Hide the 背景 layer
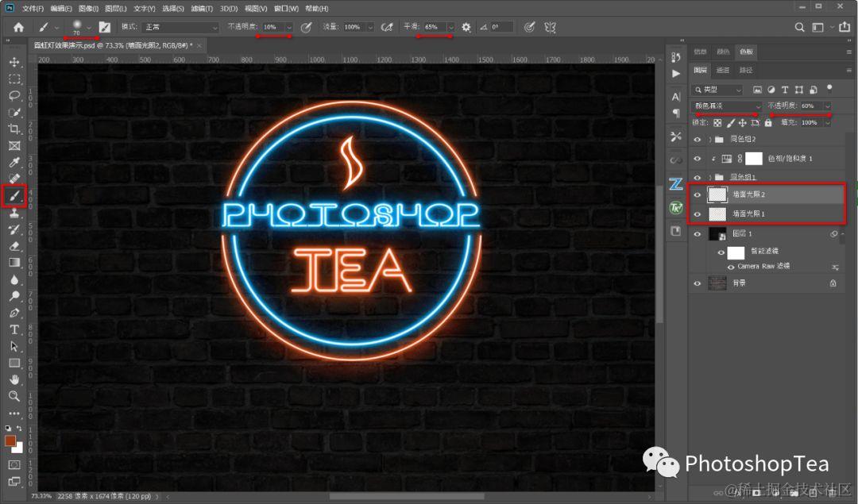 698,283
